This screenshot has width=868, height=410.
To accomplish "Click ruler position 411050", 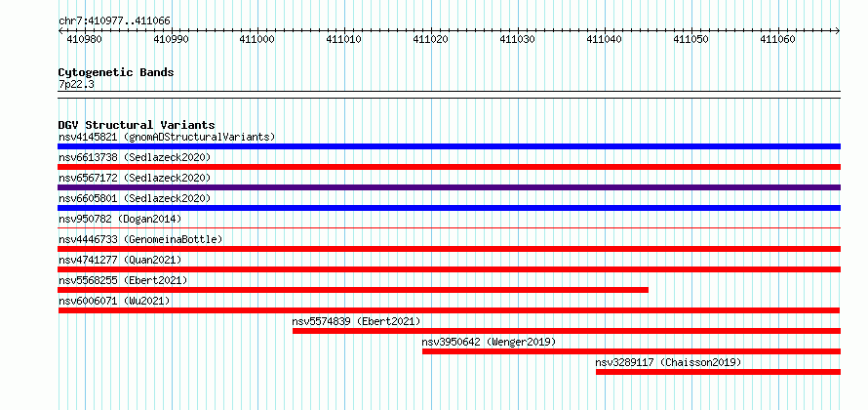I will [690, 40].
